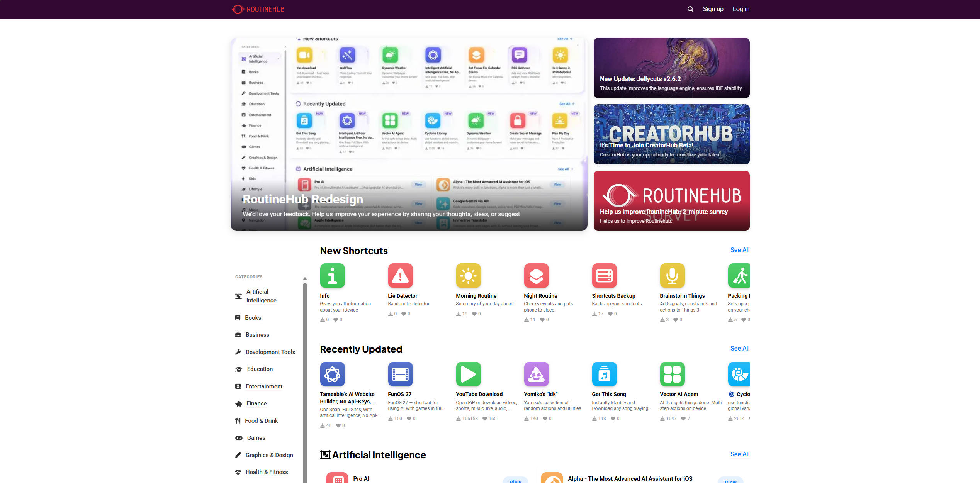Click the Log in link
Viewport: 980px width, 483px height.
741,9
